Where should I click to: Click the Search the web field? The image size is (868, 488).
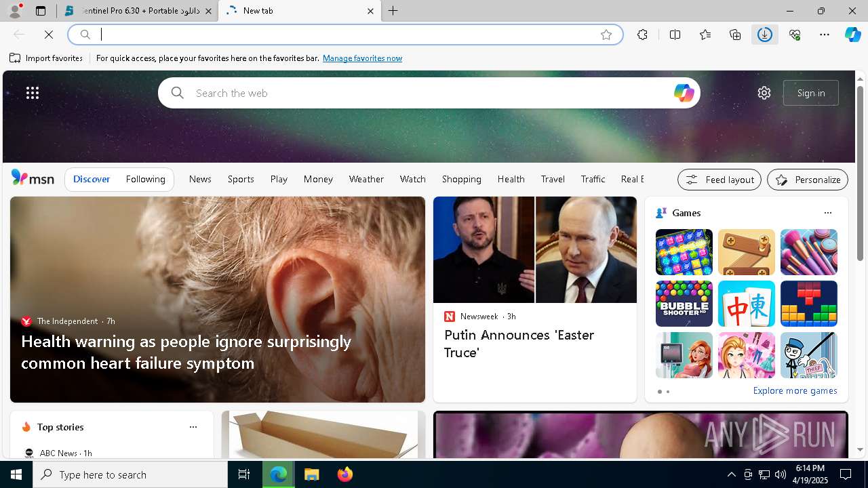pos(429,93)
